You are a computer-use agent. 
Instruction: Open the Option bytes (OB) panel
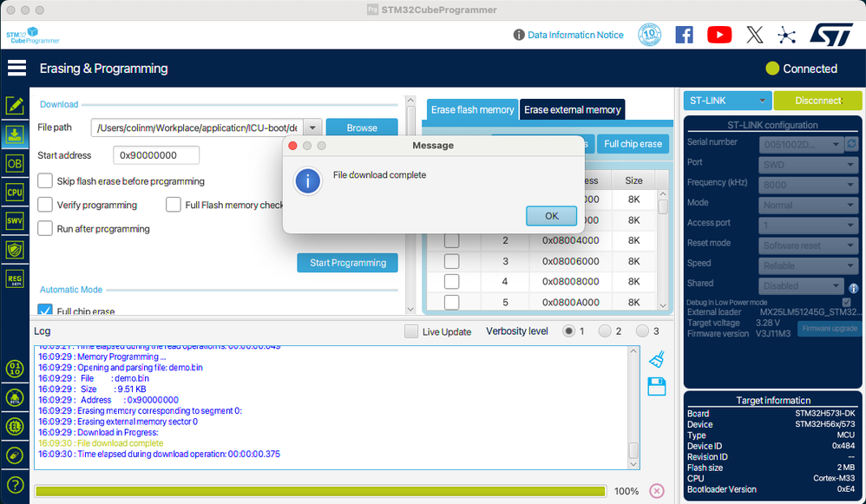coord(15,162)
